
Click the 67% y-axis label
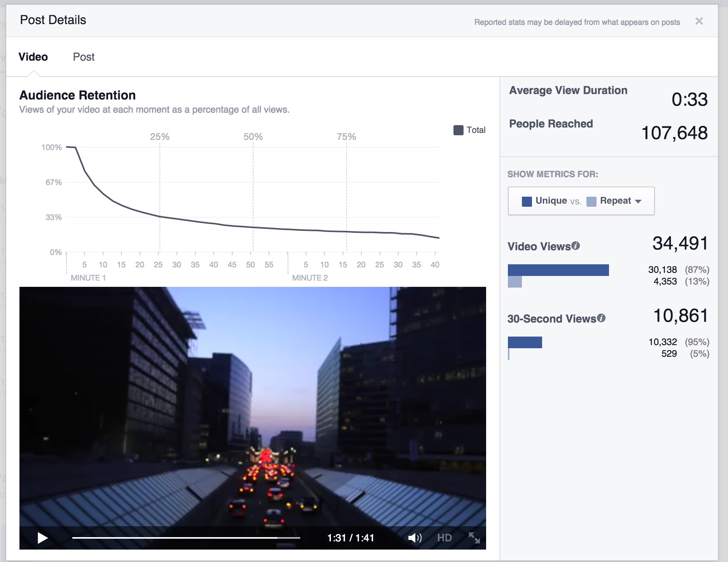[54, 182]
